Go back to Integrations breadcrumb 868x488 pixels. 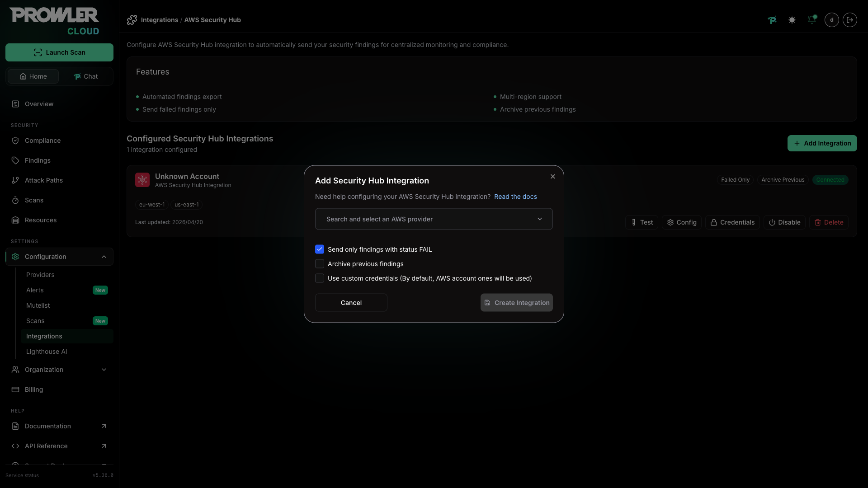coord(160,20)
